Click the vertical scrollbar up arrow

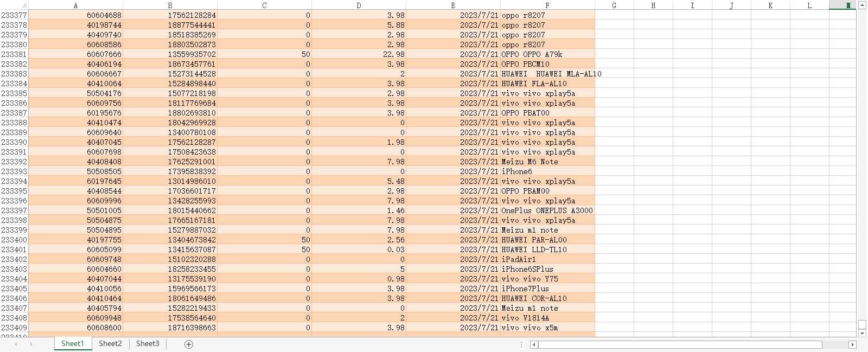[862, 5]
